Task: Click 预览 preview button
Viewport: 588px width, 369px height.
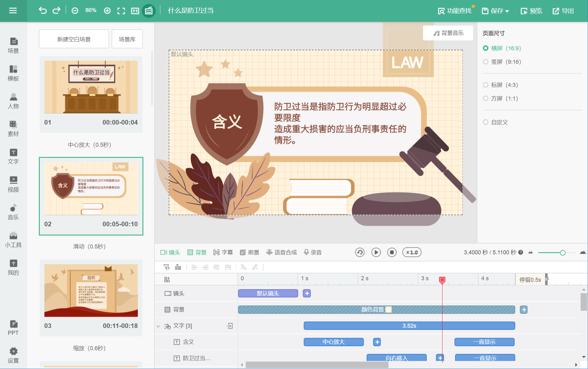Action: (x=531, y=11)
